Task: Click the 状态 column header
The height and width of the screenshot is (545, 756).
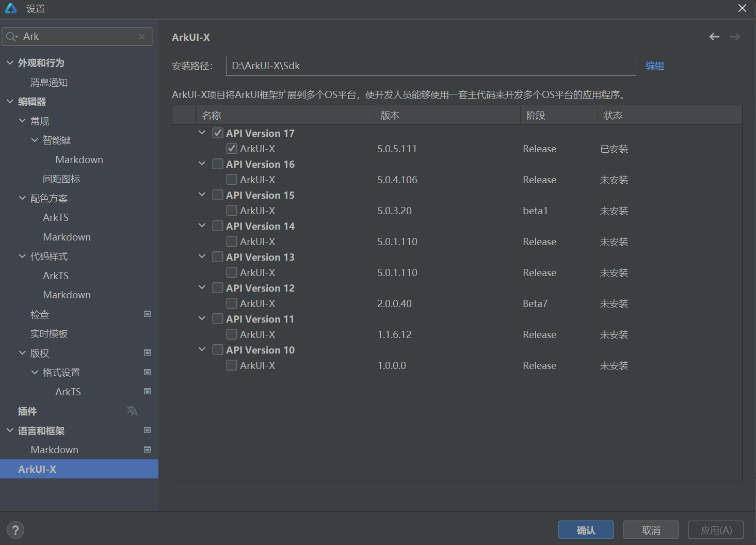Action: tap(670, 115)
